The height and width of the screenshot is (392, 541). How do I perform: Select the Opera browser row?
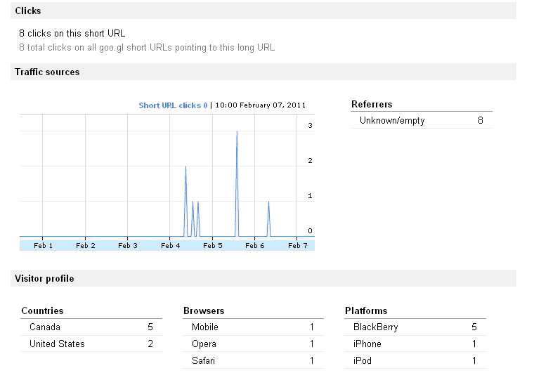(253, 344)
